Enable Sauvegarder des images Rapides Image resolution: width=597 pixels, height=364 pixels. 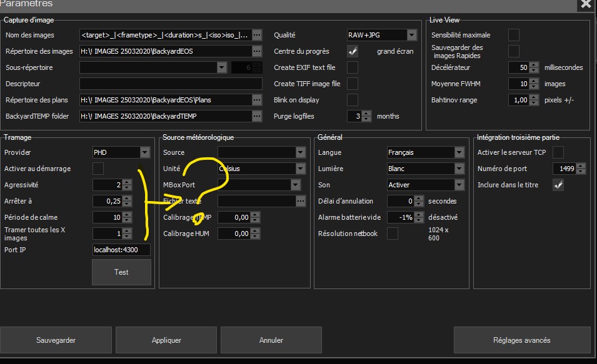tap(514, 51)
